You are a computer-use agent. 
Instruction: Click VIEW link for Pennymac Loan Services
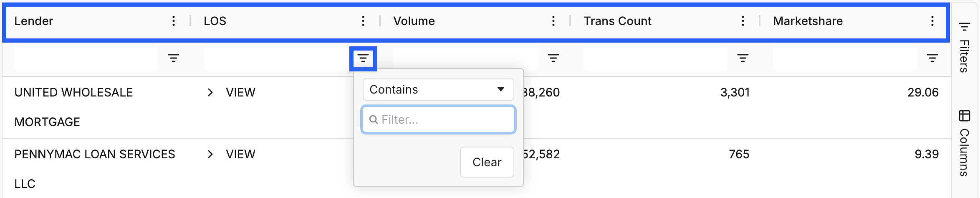point(241,154)
